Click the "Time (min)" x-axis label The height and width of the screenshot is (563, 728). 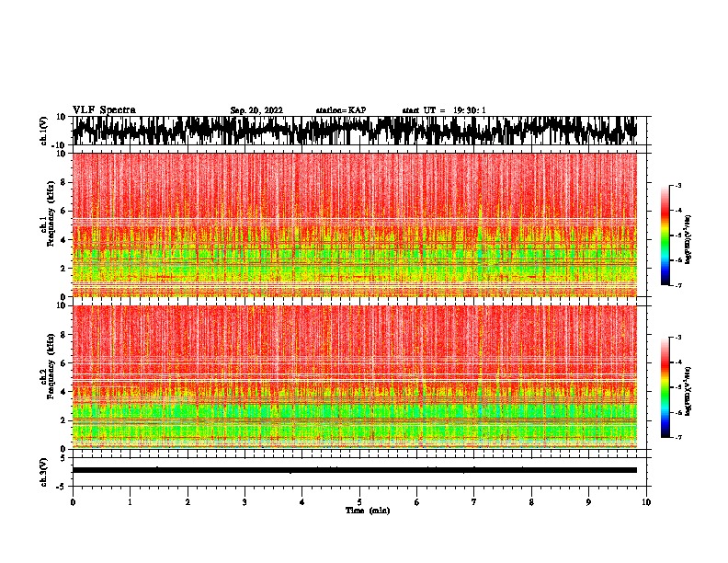click(368, 511)
